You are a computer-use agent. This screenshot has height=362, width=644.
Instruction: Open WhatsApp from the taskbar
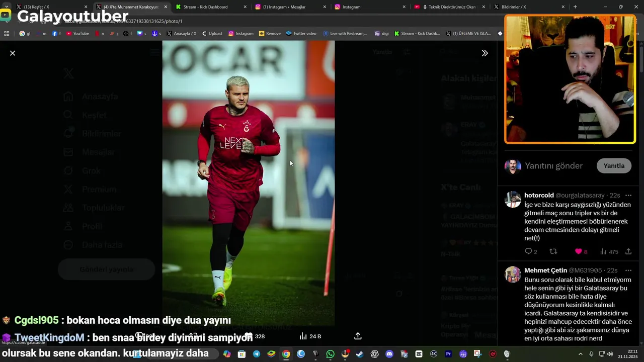click(330, 354)
